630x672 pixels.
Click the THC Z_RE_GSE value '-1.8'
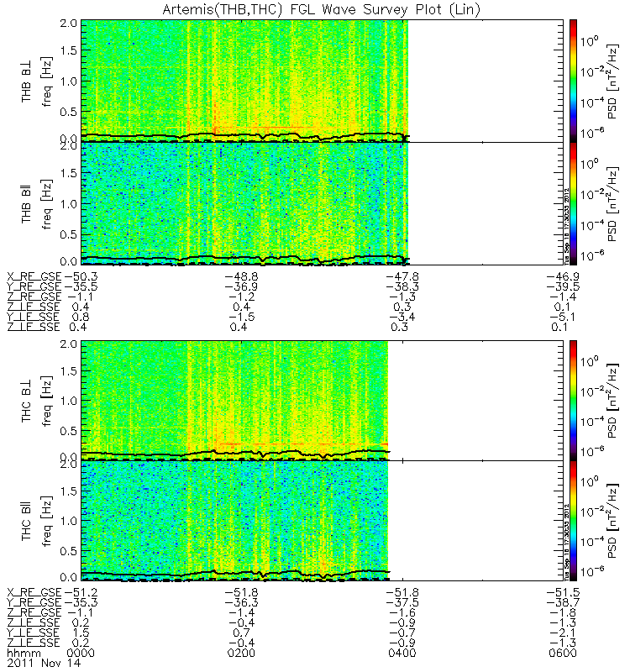pyautogui.click(x=563, y=613)
